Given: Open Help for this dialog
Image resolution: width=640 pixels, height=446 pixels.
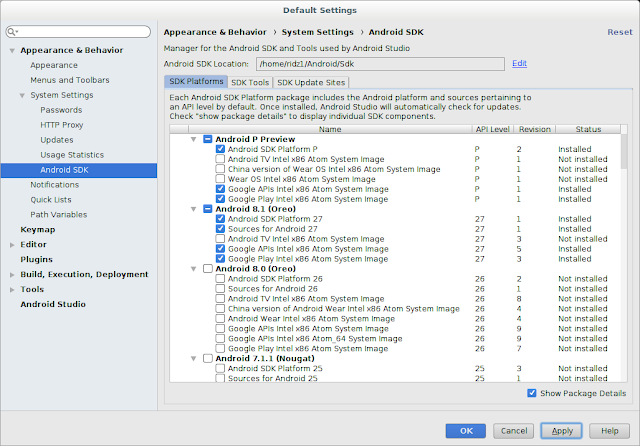Looking at the screenshot, I should [x=609, y=431].
